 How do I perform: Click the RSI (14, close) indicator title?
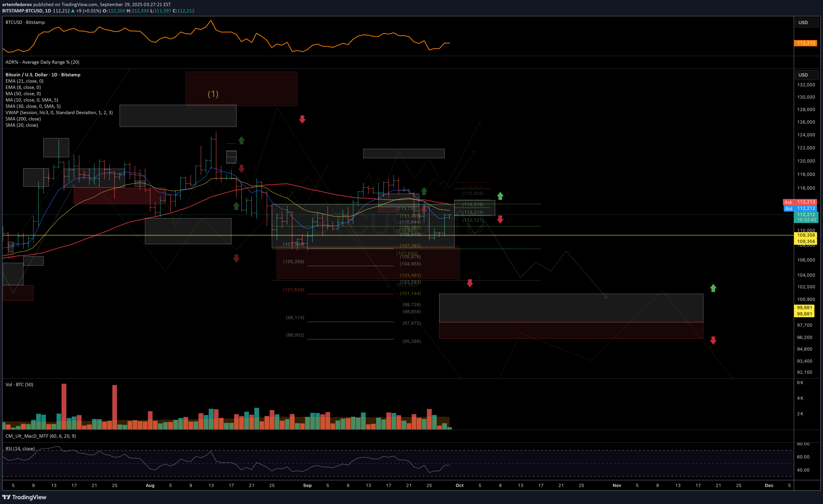[20, 449]
